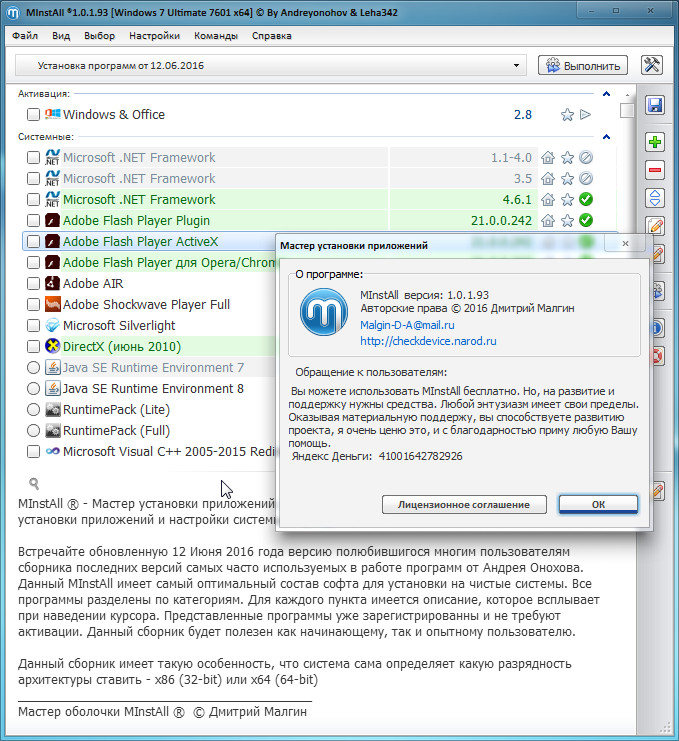
Task: Open the http://checkdevice.narod.ru link
Action: click(428, 341)
